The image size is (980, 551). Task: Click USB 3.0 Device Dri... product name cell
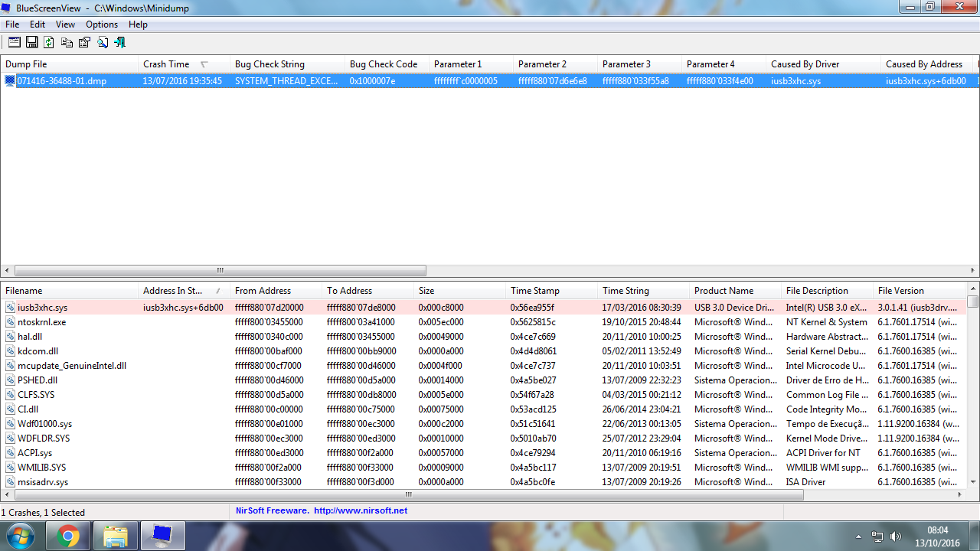pos(734,308)
